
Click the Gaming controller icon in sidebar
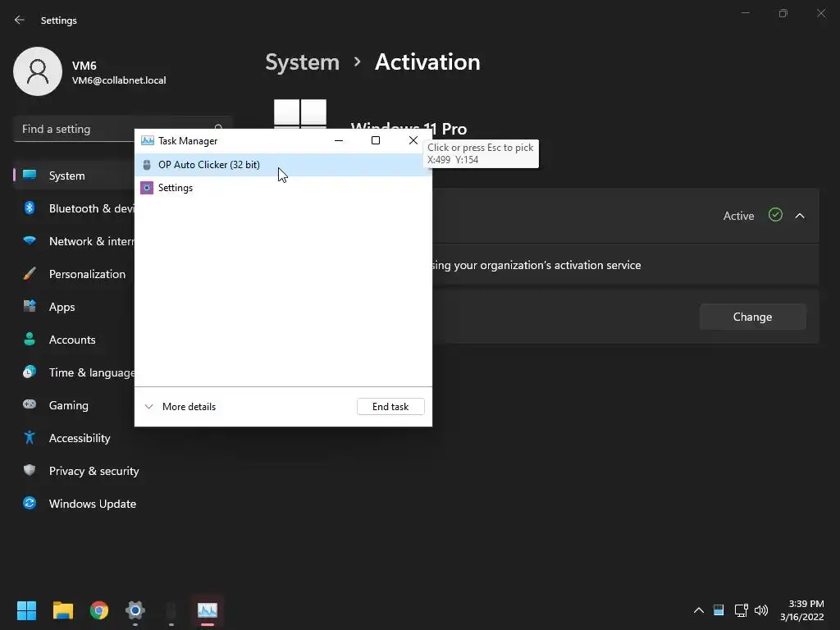pos(30,404)
